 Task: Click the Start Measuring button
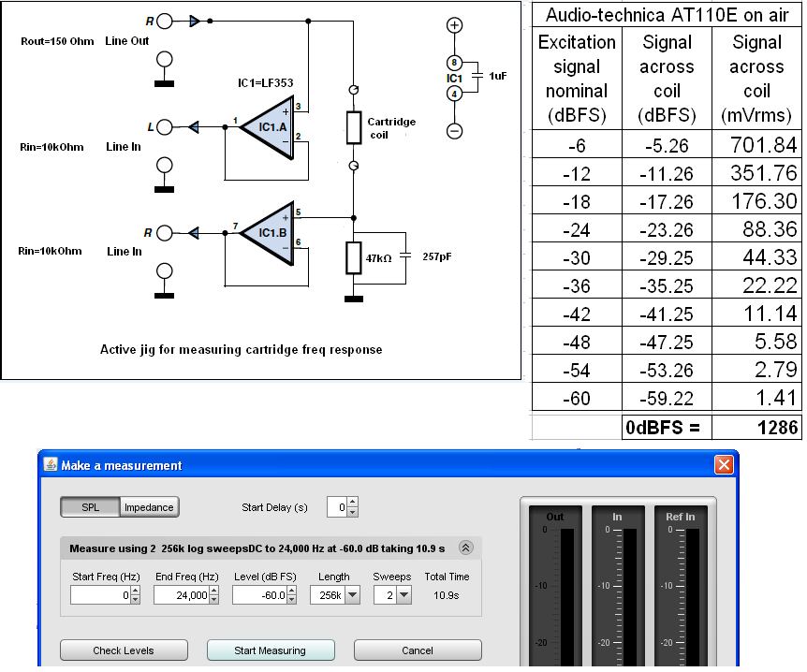tap(271, 650)
